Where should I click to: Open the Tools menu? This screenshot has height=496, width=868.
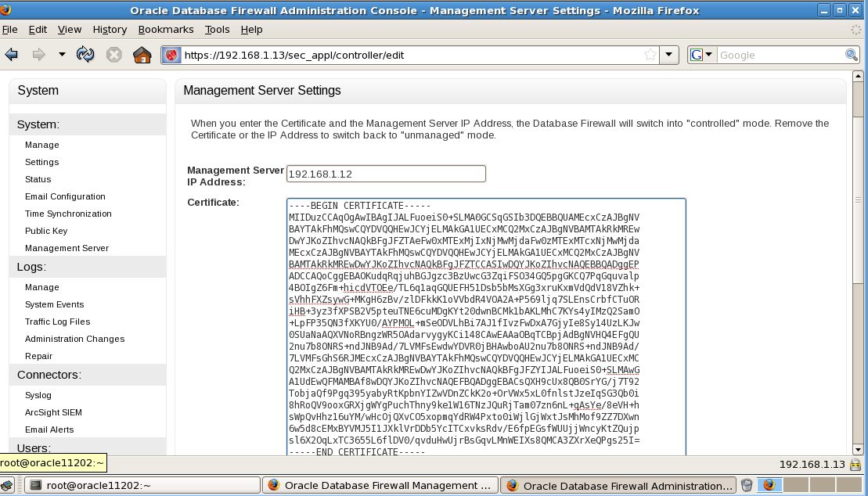(x=217, y=30)
